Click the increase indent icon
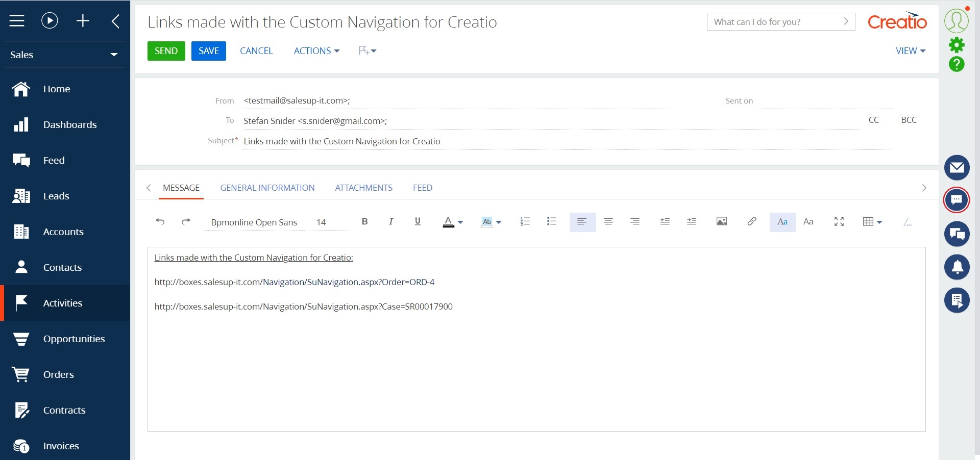This screenshot has height=460, width=980. coord(692,221)
